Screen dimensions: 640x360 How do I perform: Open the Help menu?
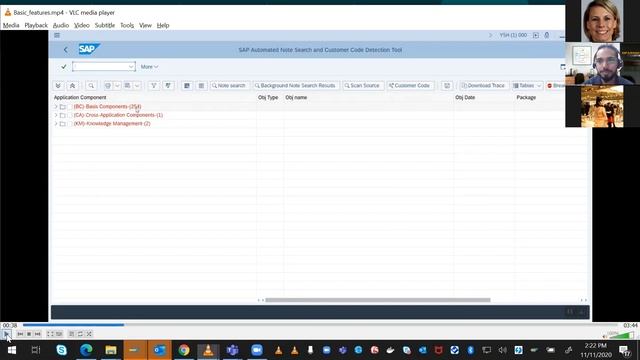coord(163,25)
